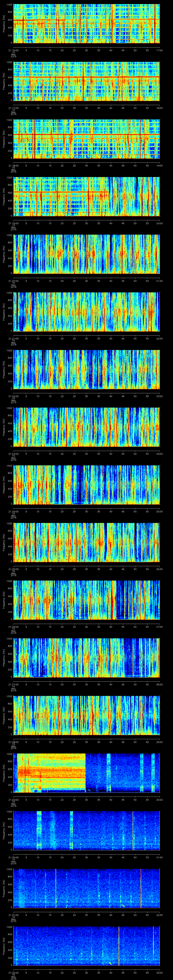Click the bright yellow-red band in the 21:29 spectrogram
173x980 pixels.
coord(51,773)
